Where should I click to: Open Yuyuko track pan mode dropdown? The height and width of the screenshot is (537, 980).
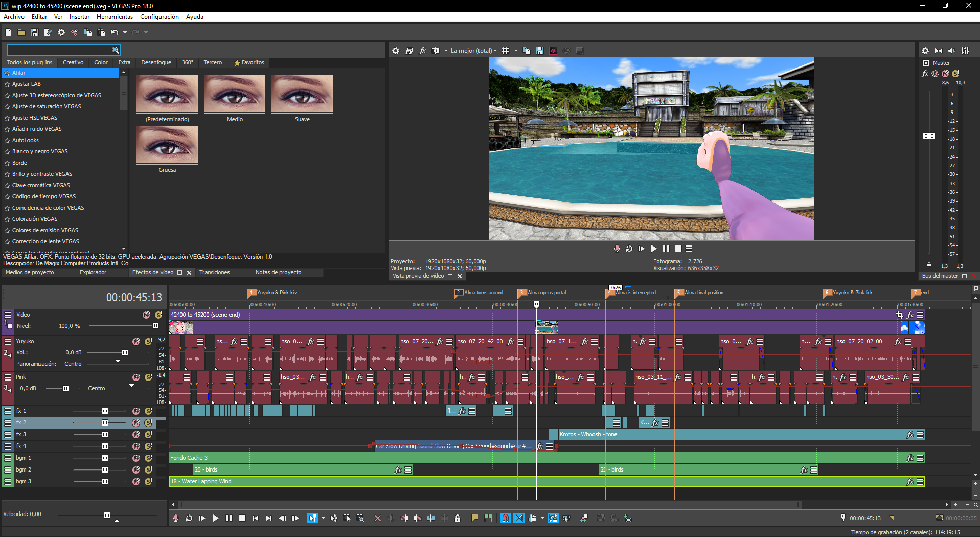[118, 361]
